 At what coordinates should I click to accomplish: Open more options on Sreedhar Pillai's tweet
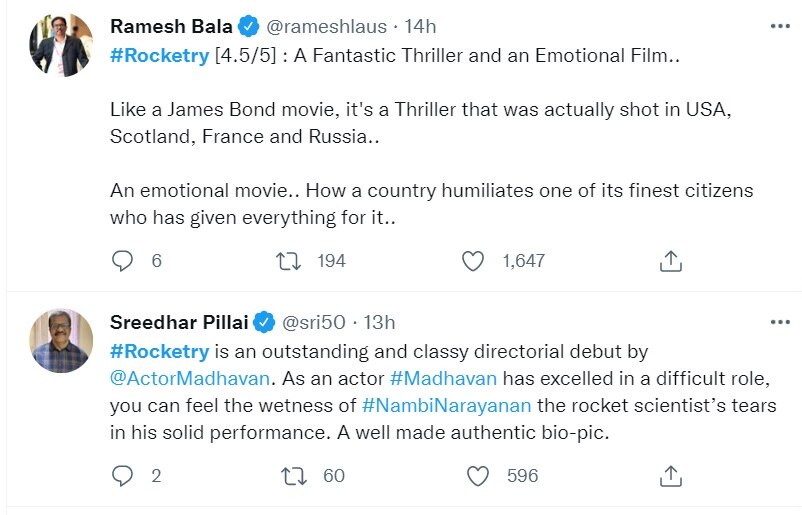point(779,322)
